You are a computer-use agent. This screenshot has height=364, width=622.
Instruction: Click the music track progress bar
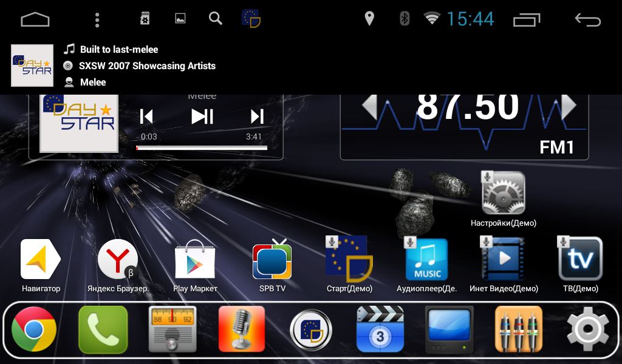(202, 147)
